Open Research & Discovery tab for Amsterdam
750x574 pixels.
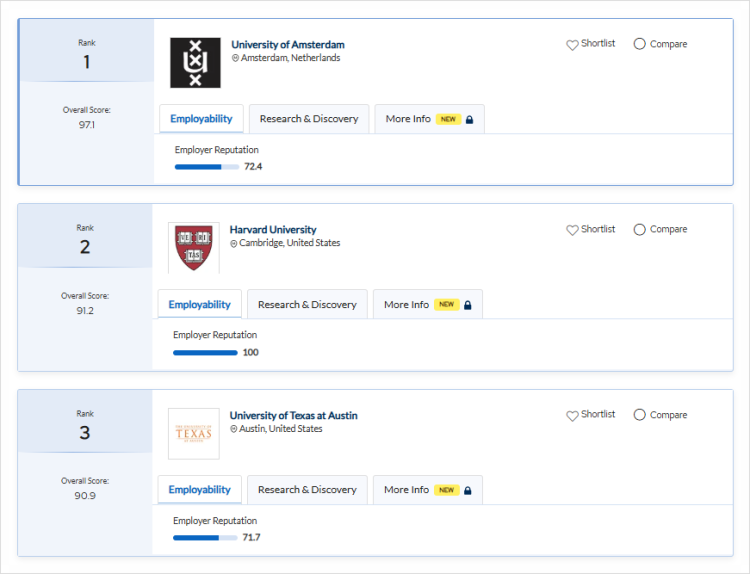pyautogui.click(x=308, y=119)
